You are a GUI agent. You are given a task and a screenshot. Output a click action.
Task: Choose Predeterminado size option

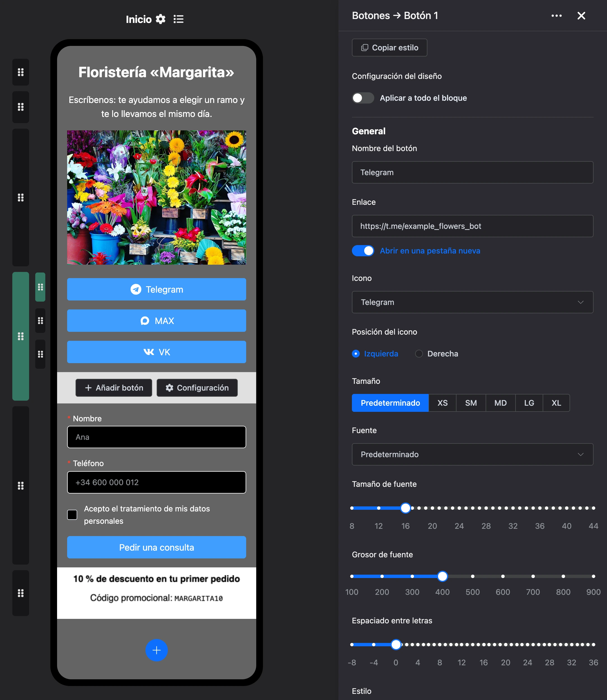(x=390, y=403)
